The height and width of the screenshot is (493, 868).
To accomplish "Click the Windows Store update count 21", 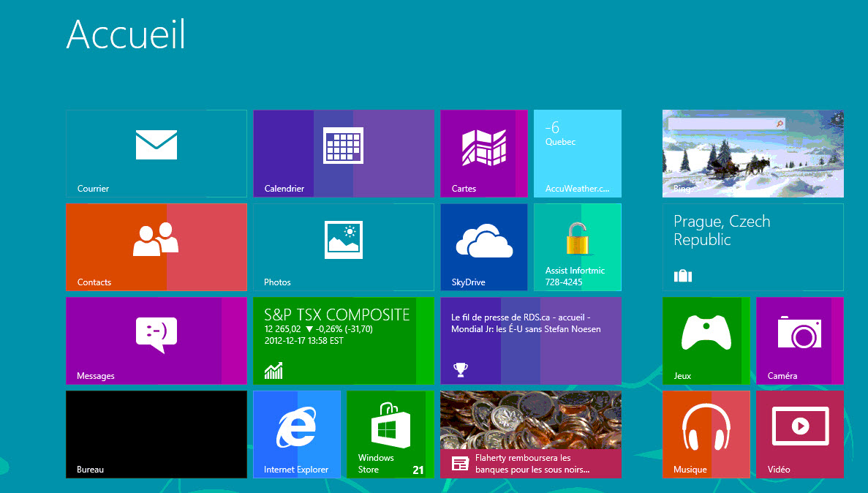I will 418,470.
